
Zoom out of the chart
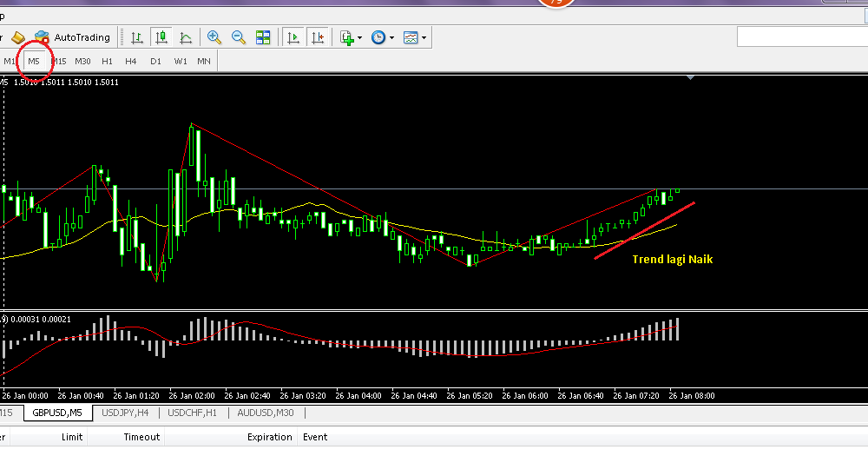coord(239,37)
